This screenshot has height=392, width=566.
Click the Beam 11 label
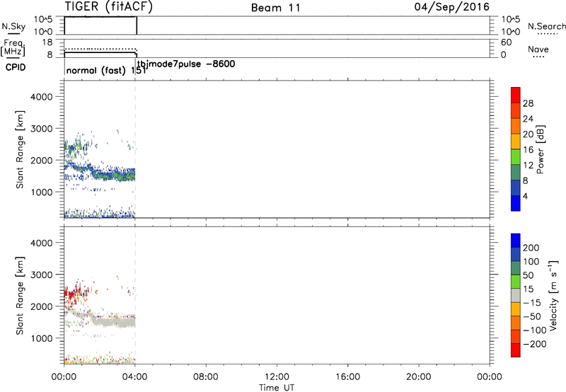[x=276, y=8]
